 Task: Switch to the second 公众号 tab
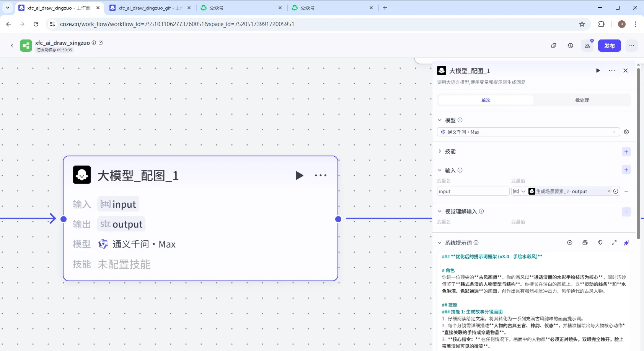pyautogui.click(x=331, y=8)
